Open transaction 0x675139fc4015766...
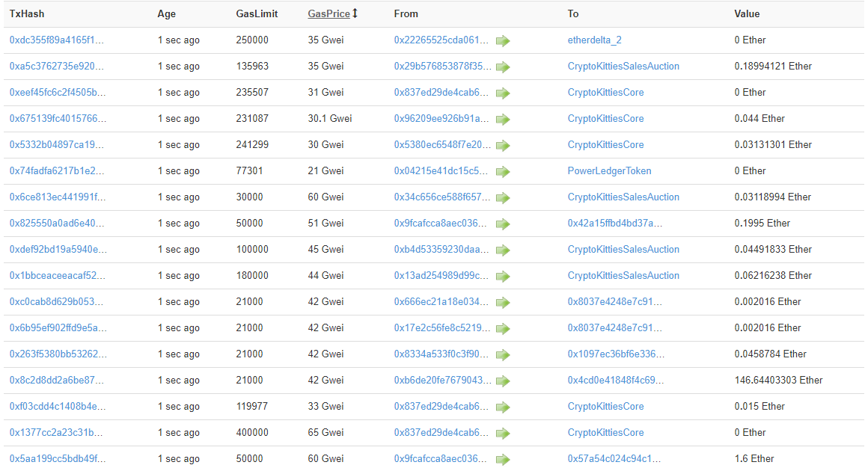 click(x=58, y=118)
